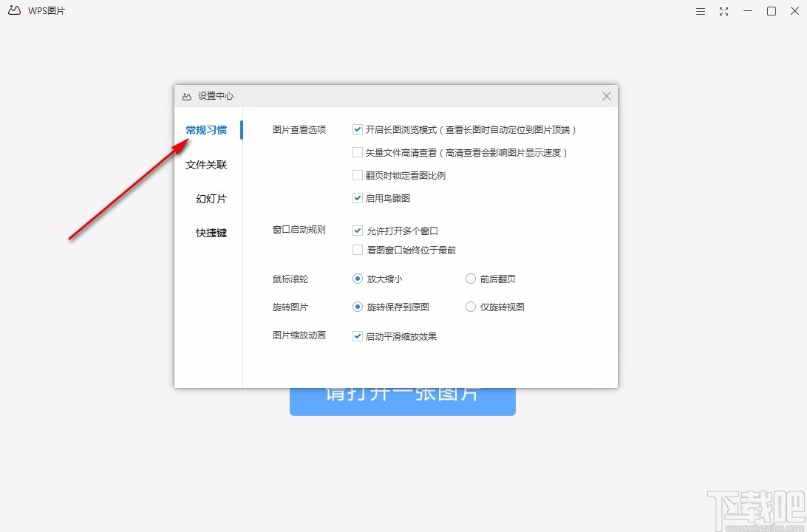
Task: Disable 开启长图浏览模式 checkbox
Action: [x=357, y=129]
